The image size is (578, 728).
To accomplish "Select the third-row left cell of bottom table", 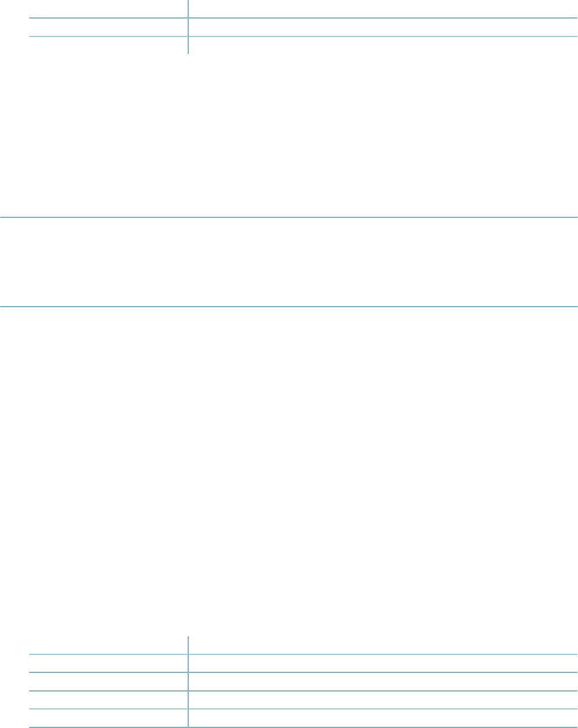I will (x=108, y=681).
